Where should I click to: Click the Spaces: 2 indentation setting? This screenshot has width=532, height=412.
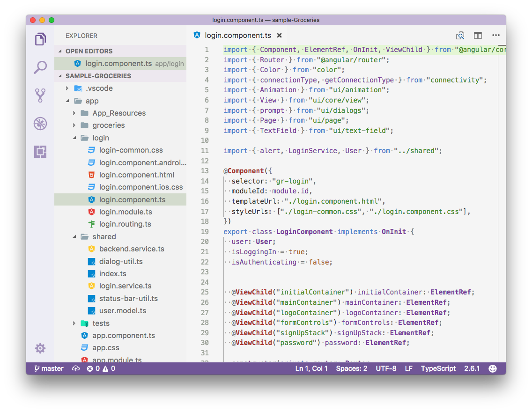tap(351, 368)
